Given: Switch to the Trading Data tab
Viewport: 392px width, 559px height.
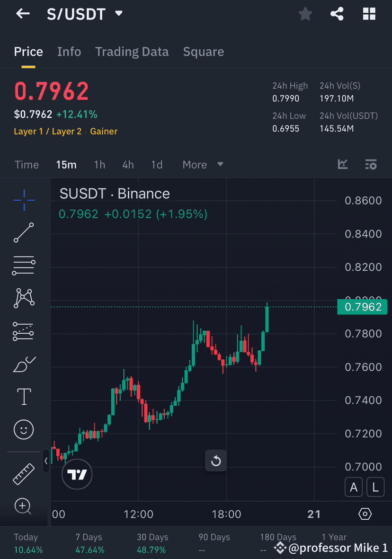Looking at the screenshot, I should [132, 51].
